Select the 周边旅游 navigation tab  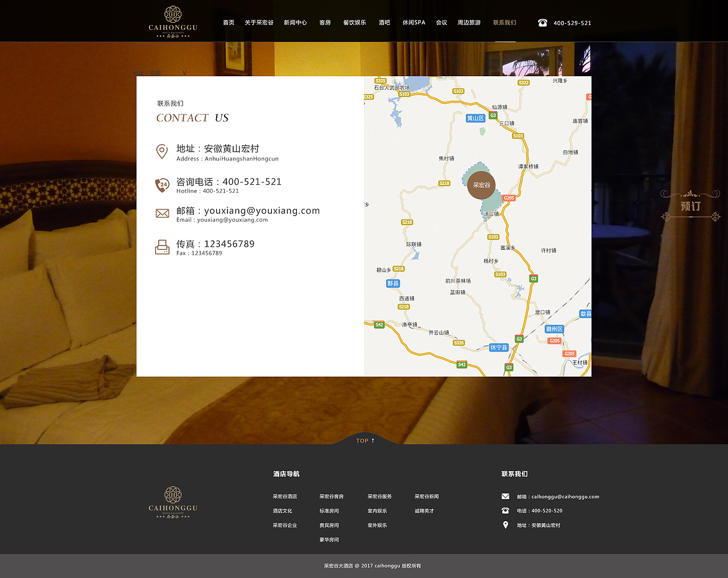469,23
